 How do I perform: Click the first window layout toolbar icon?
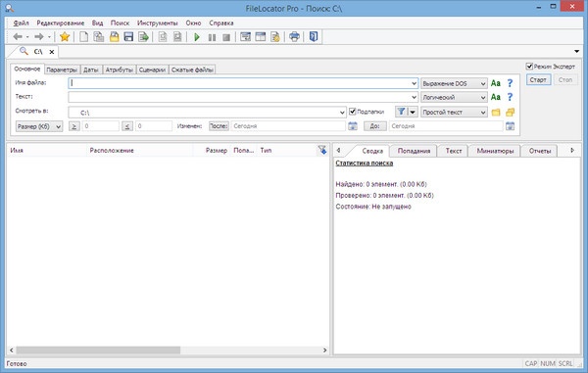[x=246, y=36]
